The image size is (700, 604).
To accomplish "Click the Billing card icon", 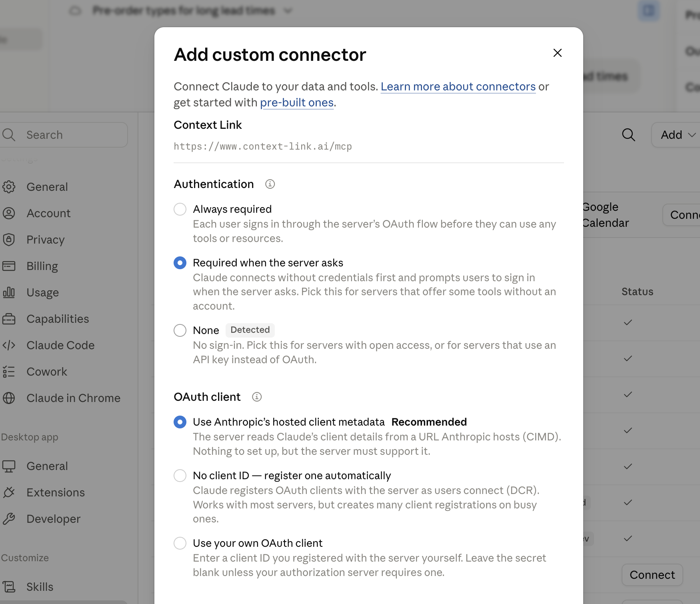I will click(9, 266).
